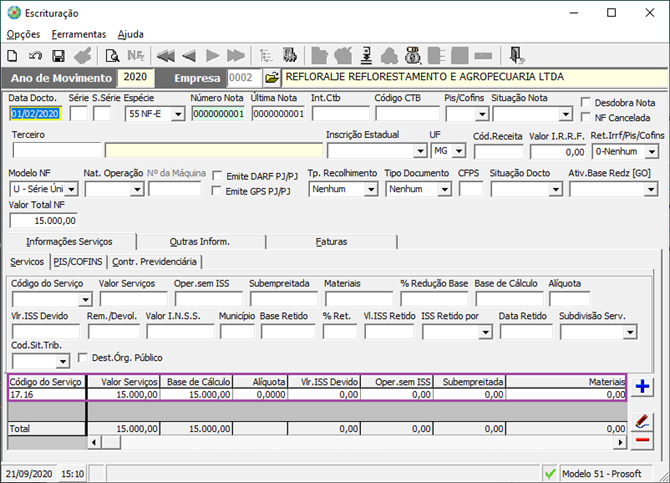Open the Espécie 55 NF-E dropdown

(x=178, y=114)
